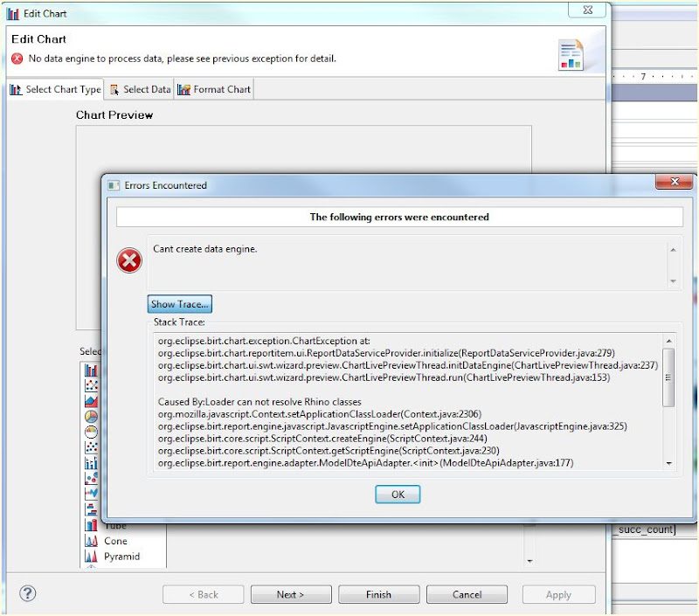Select the Gantt chart type icon
The height and width of the screenshot is (616, 699).
click(91, 509)
